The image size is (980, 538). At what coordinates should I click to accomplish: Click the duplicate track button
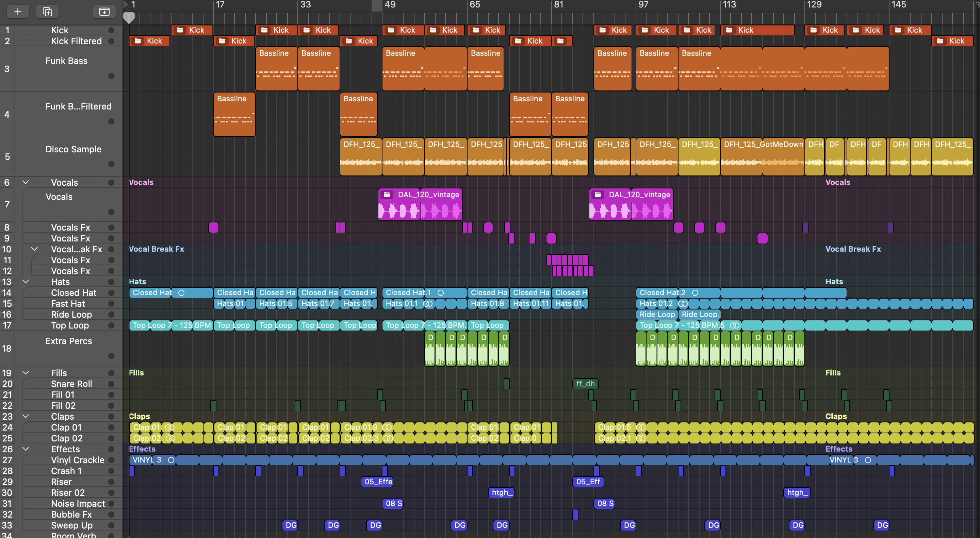[47, 12]
